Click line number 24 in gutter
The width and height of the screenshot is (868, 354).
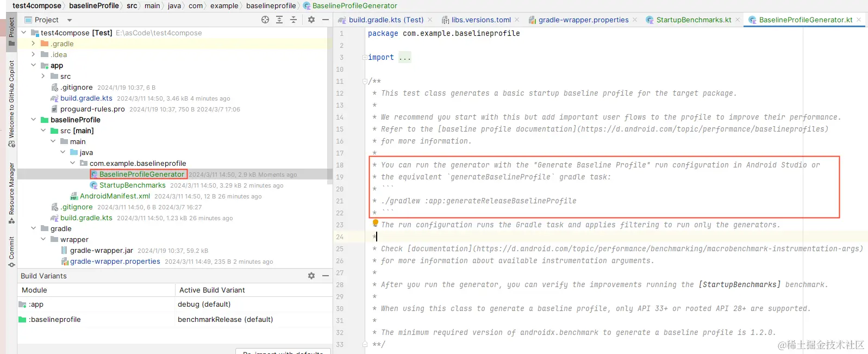[x=340, y=237]
